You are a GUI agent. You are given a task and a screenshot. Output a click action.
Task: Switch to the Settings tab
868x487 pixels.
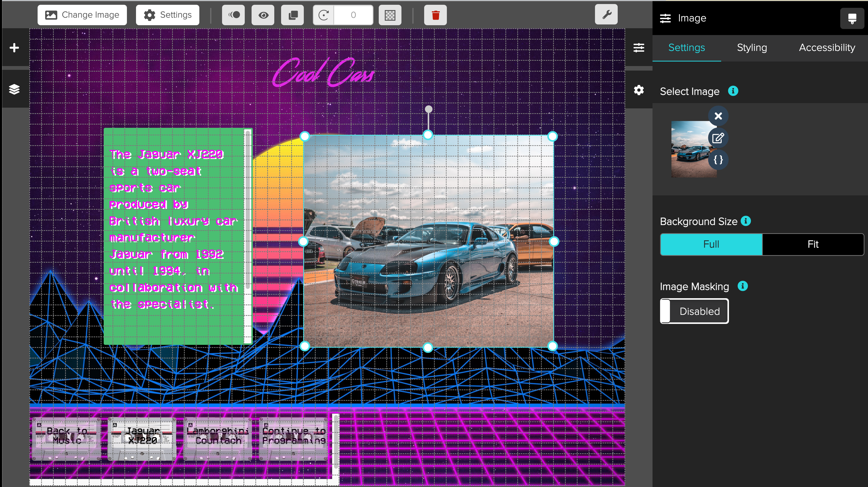point(686,47)
